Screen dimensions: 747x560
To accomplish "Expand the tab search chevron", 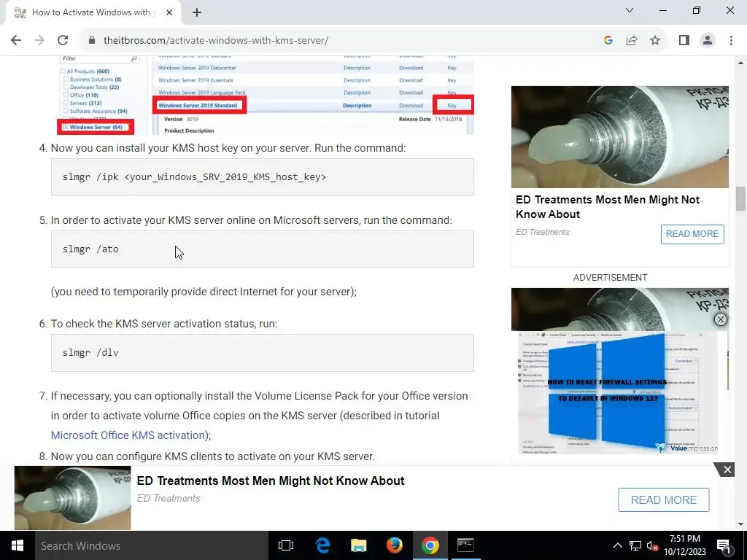I will coord(630,10).
